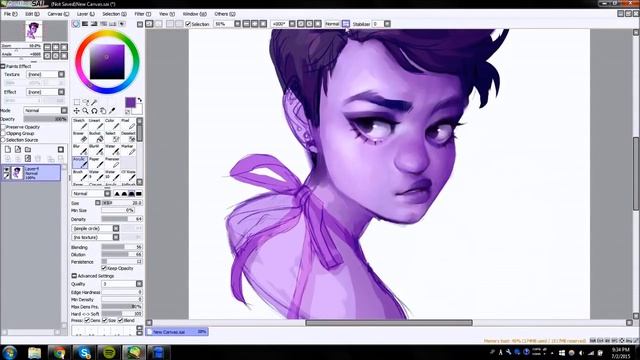Image resolution: width=640 pixels, height=360 pixels.
Task: Choose the magic wand tool
Action: [94, 102]
